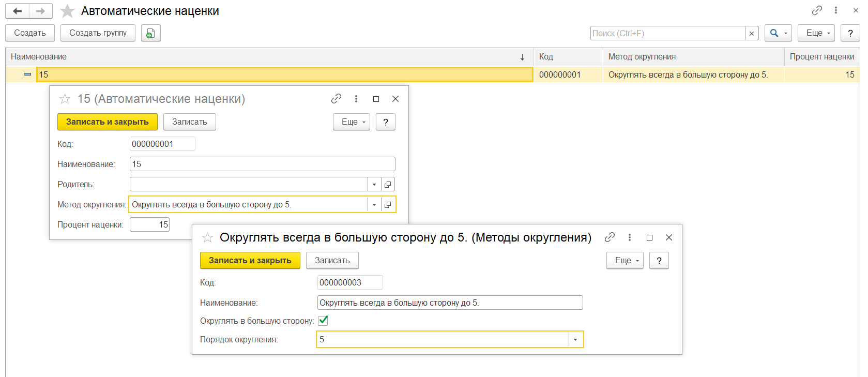Click the copy-item icon next to Создать группу
The width and height of the screenshot is (868, 377).
[x=150, y=33]
